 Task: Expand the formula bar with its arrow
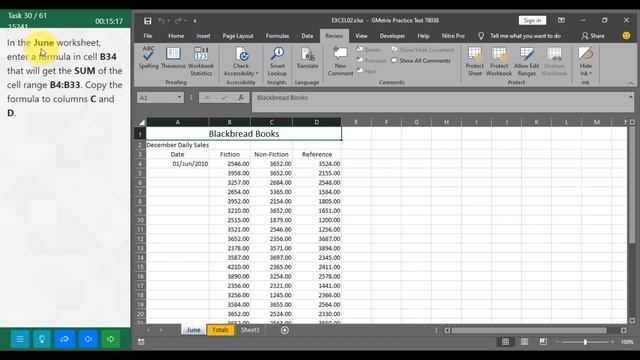pos(631,97)
